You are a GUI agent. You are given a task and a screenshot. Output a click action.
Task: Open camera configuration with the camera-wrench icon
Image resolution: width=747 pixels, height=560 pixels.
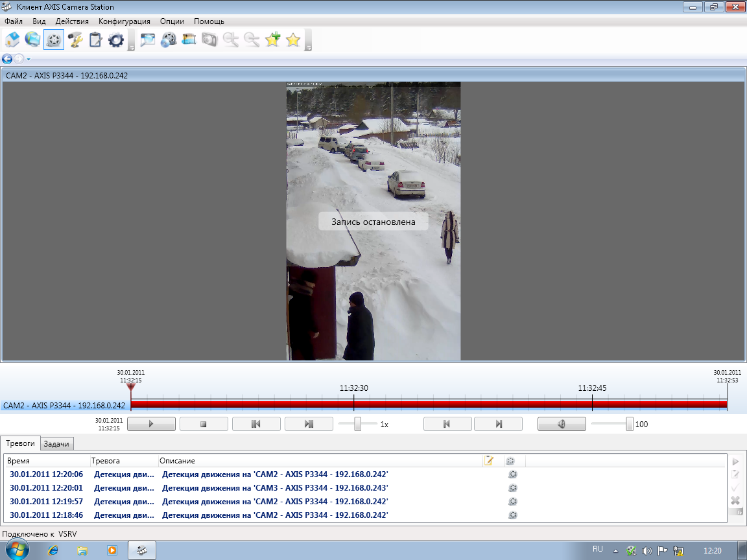[75, 40]
